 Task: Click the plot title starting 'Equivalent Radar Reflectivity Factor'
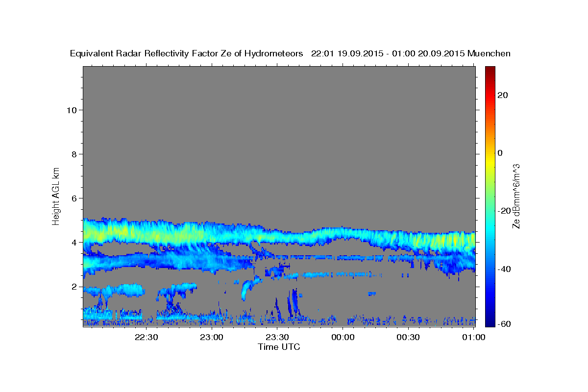[290, 53]
